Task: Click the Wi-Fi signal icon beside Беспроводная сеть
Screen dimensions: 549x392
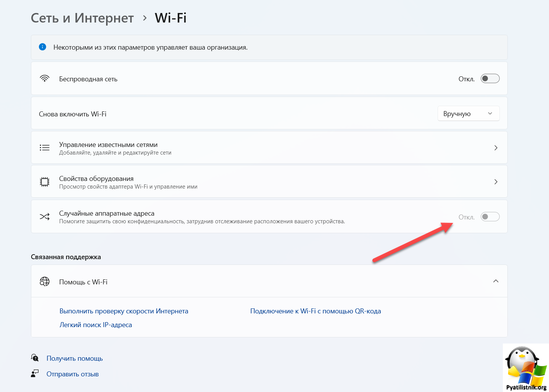Action: 45,79
